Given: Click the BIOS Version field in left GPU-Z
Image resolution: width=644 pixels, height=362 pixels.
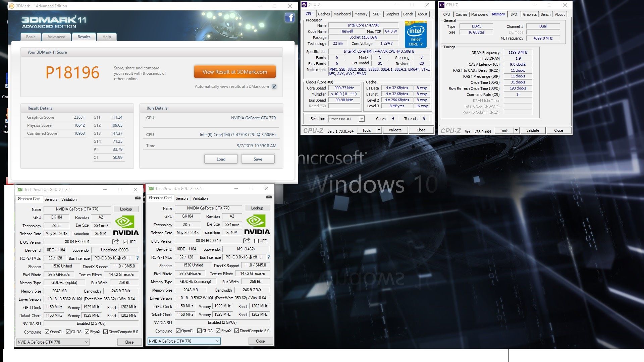Looking at the screenshot, I should [x=77, y=242].
